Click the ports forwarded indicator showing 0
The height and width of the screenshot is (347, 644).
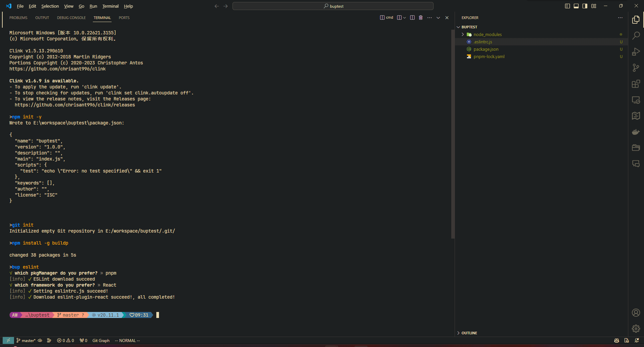[x=84, y=340]
